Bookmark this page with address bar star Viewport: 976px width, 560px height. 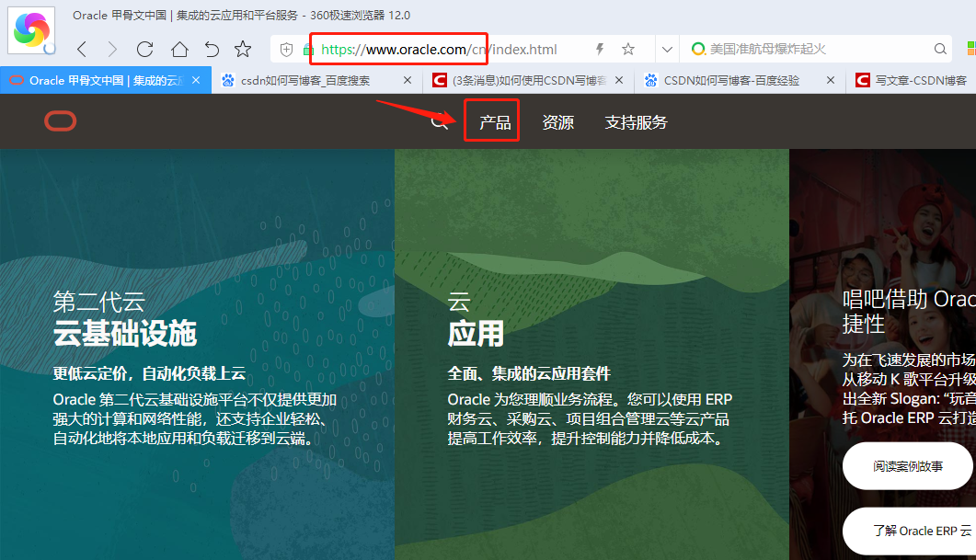628,49
